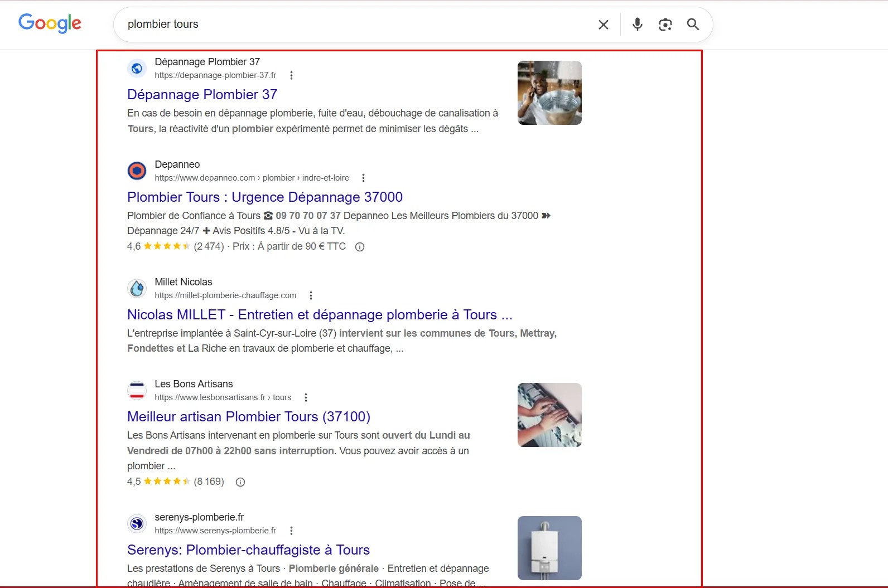Open thumbnail of hands on radiator

pos(549,415)
